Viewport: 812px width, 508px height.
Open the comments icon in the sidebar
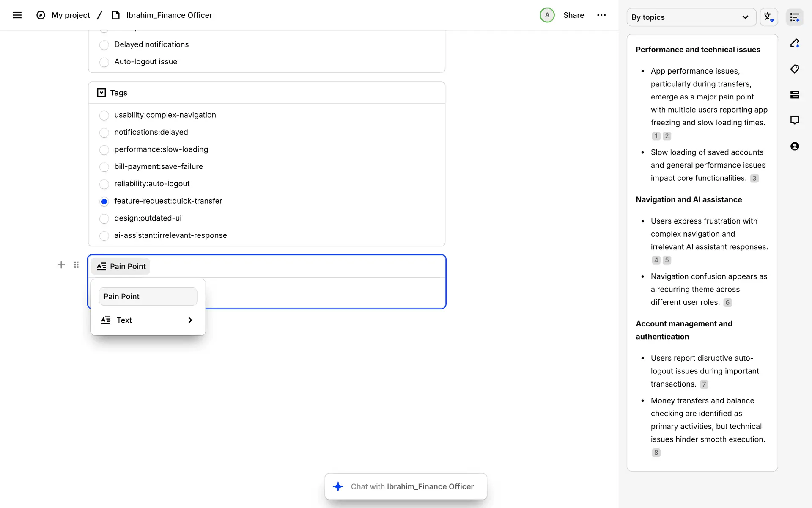tap(795, 120)
